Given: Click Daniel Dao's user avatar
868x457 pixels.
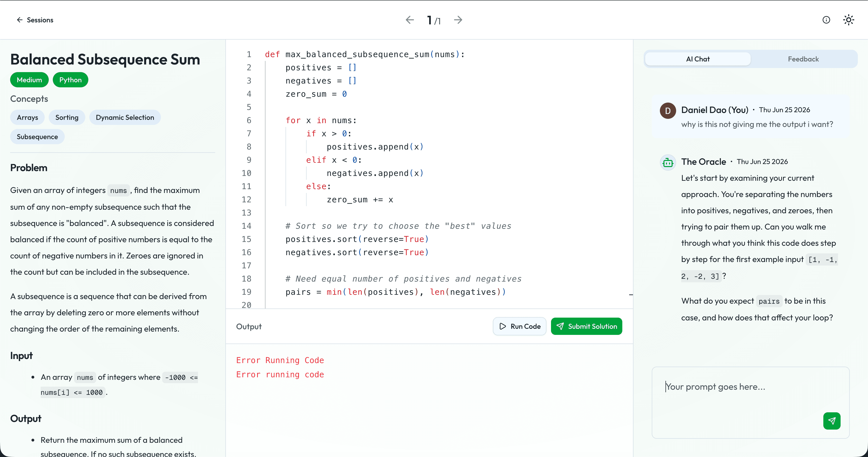Looking at the screenshot, I should pyautogui.click(x=667, y=110).
